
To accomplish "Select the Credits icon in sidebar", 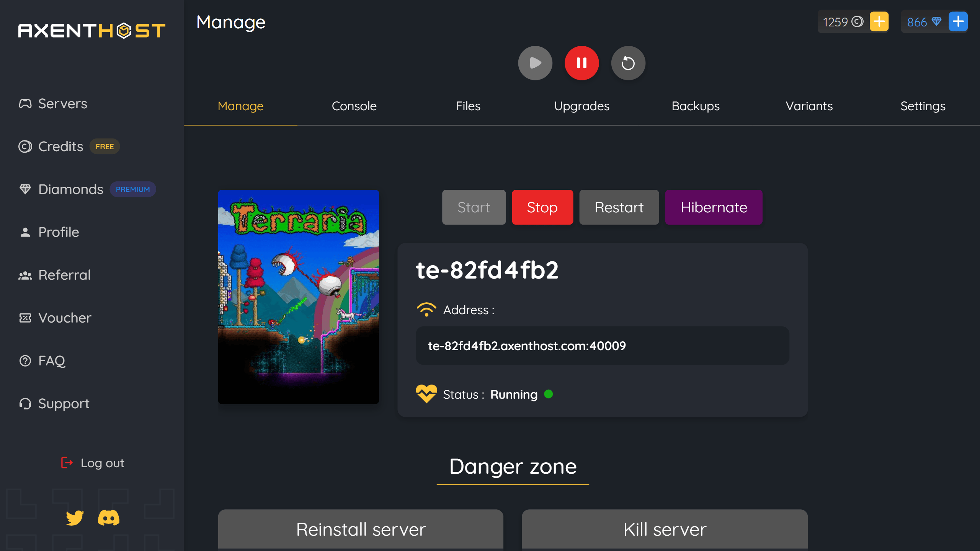I will [24, 147].
